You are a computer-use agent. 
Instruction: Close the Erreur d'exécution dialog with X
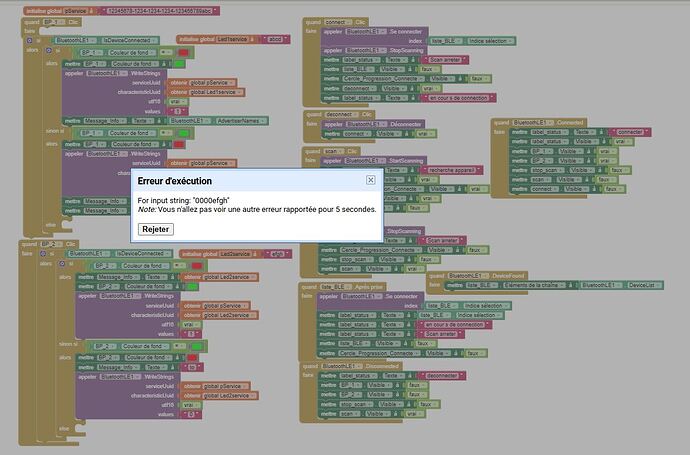[x=370, y=180]
